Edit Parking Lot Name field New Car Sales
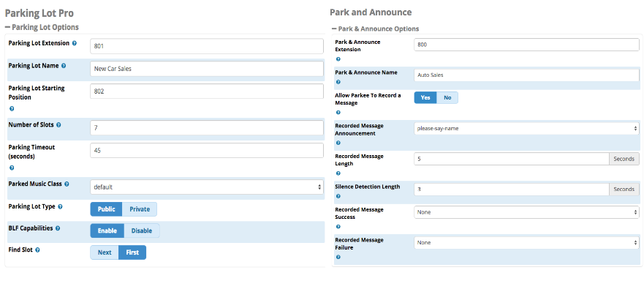 (x=207, y=69)
